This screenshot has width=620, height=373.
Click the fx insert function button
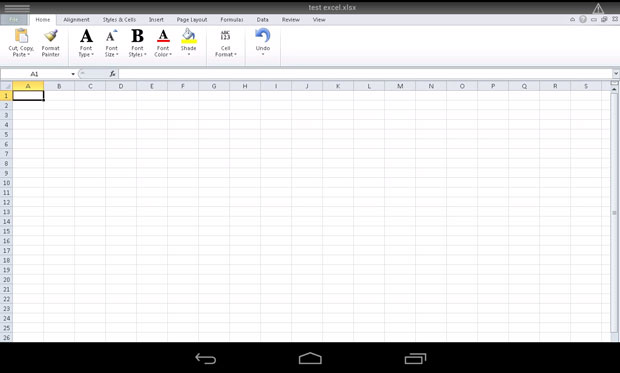tap(113, 74)
